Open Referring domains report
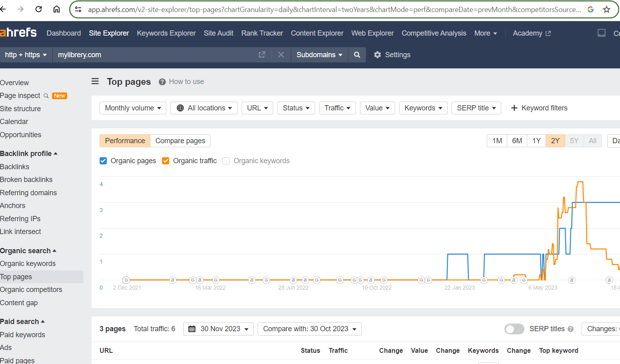The image size is (620, 364). click(28, 193)
